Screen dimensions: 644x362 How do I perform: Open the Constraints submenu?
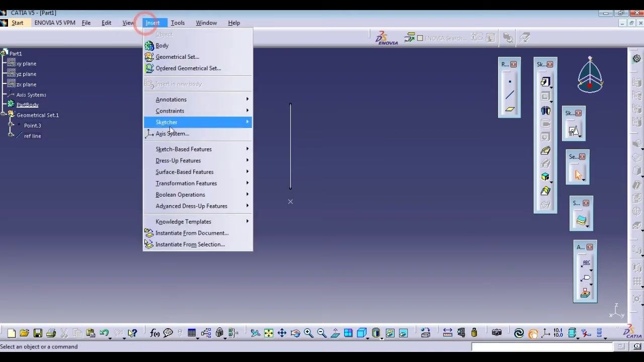tap(198, 111)
